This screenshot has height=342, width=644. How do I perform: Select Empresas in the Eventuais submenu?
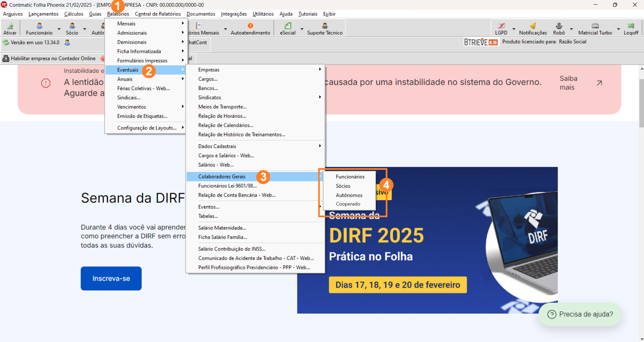tap(256, 70)
